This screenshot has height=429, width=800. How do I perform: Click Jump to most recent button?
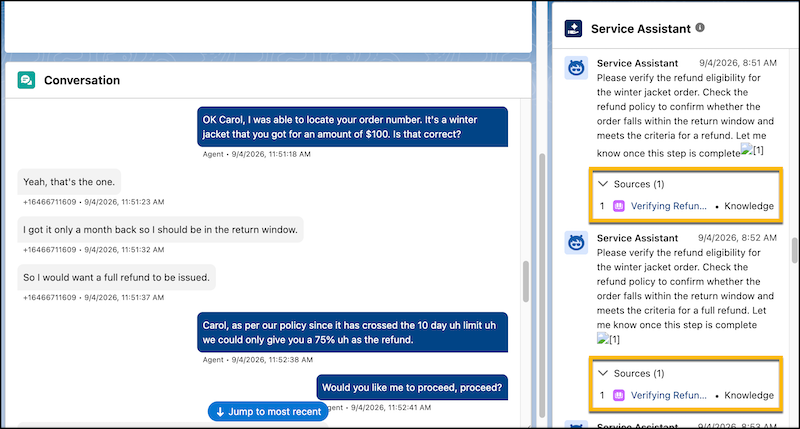coord(268,412)
